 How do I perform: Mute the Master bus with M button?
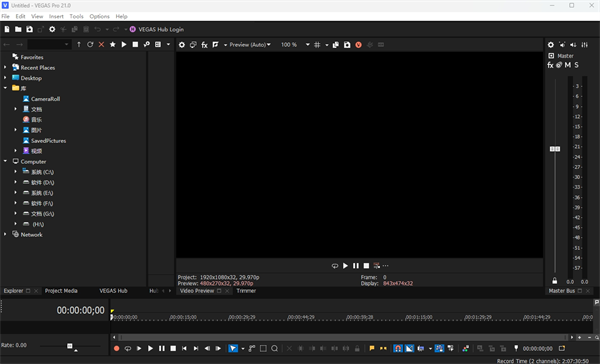coord(567,65)
